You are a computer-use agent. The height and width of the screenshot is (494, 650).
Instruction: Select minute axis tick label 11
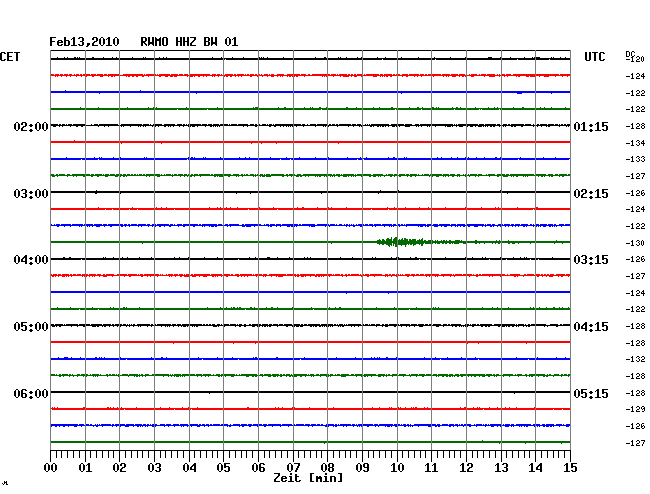(x=431, y=467)
